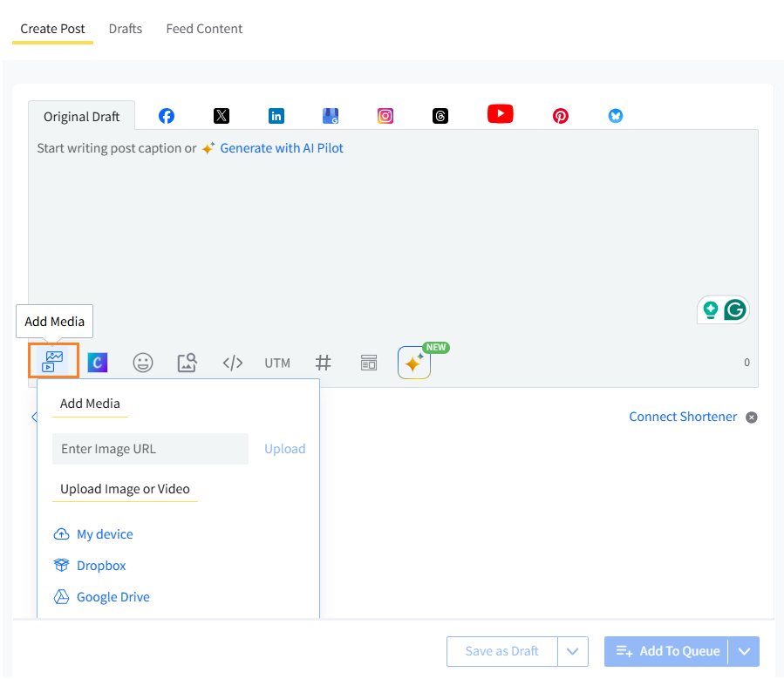Click the Enter Image URL field
784x679 pixels.
(150, 449)
